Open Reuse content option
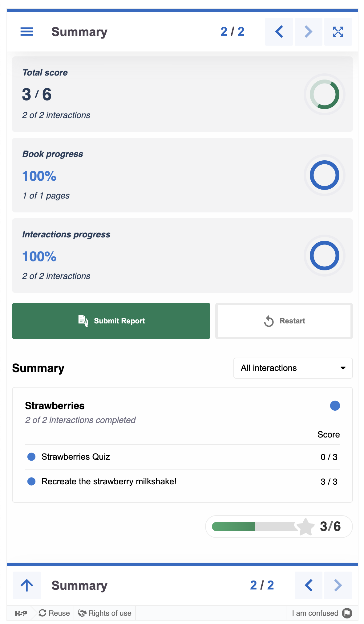Viewport: 364px width, 624px height. tap(55, 613)
